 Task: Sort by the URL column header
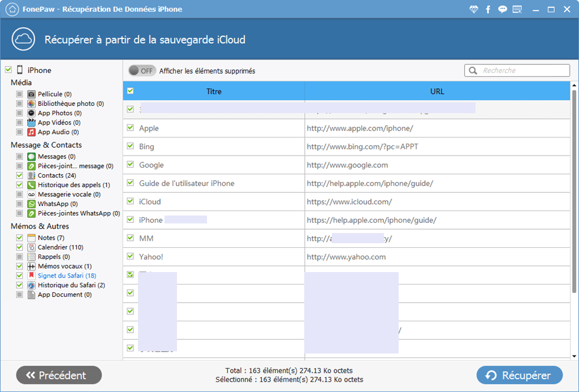(437, 91)
